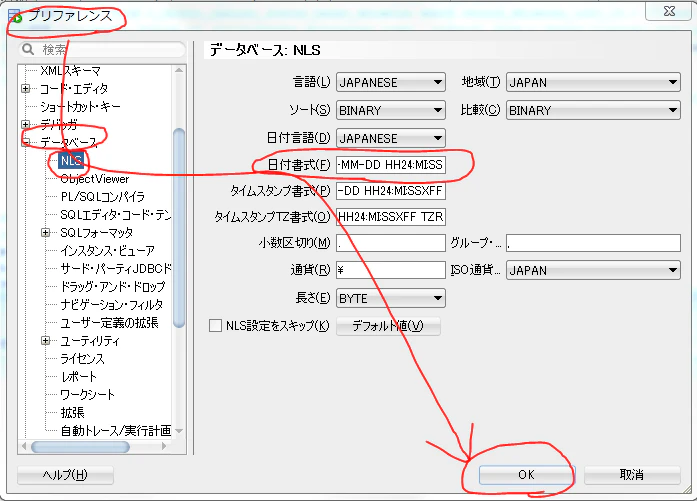Click the 取消 cancel button
Image resolution: width=697 pixels, height=501 pixels.
pyautogui.click(x=632, y=475)
